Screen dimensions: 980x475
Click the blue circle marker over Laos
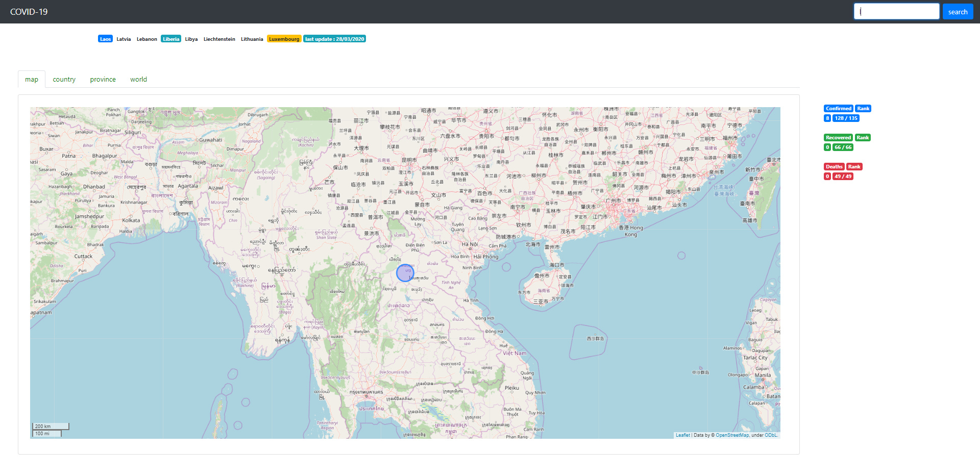(405, 273)
